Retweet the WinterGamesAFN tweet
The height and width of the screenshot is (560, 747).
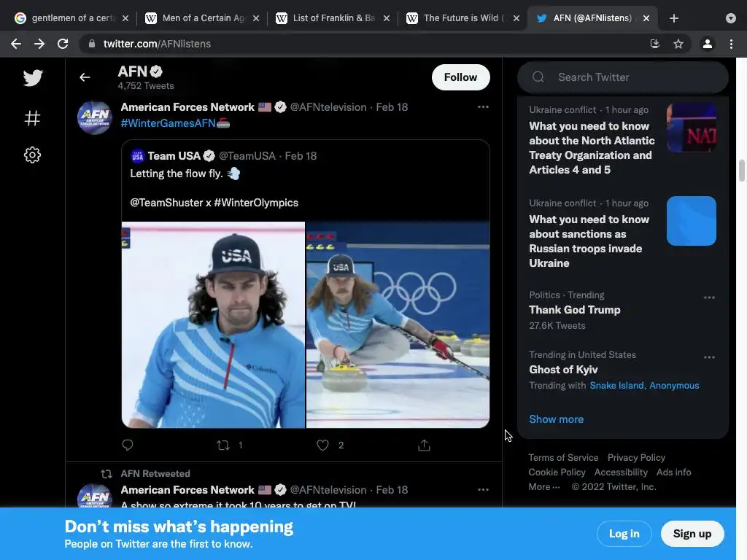(224, 445)
